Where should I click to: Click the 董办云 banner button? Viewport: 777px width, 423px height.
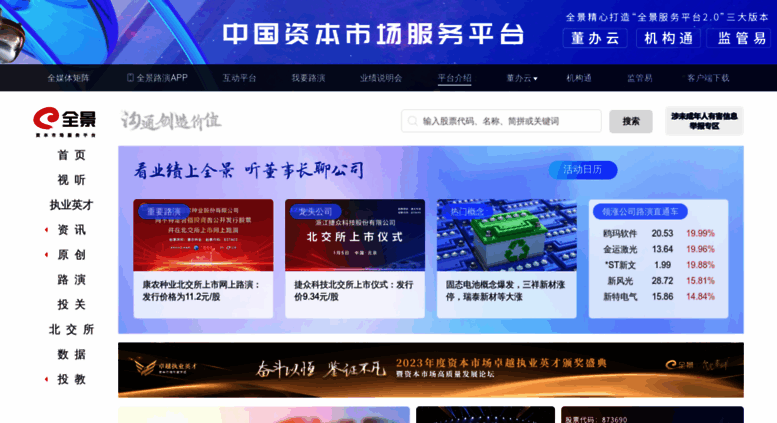click(x=595, y=38)
